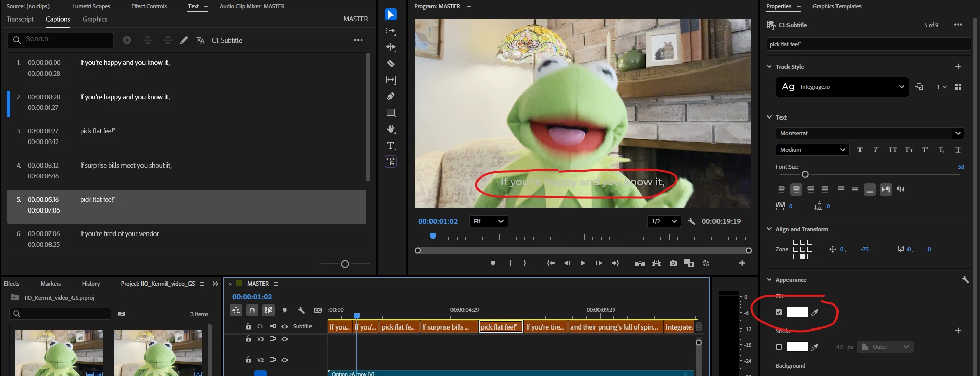Play the Program monitor video
The width and height of the screenshot is (980, 376).
(583, 263)
